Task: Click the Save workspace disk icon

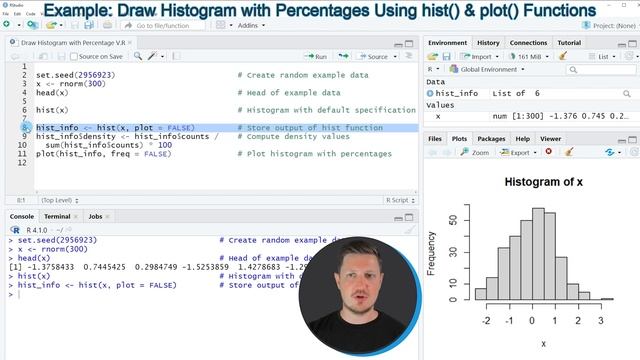Action: click(x=447, y=56)
